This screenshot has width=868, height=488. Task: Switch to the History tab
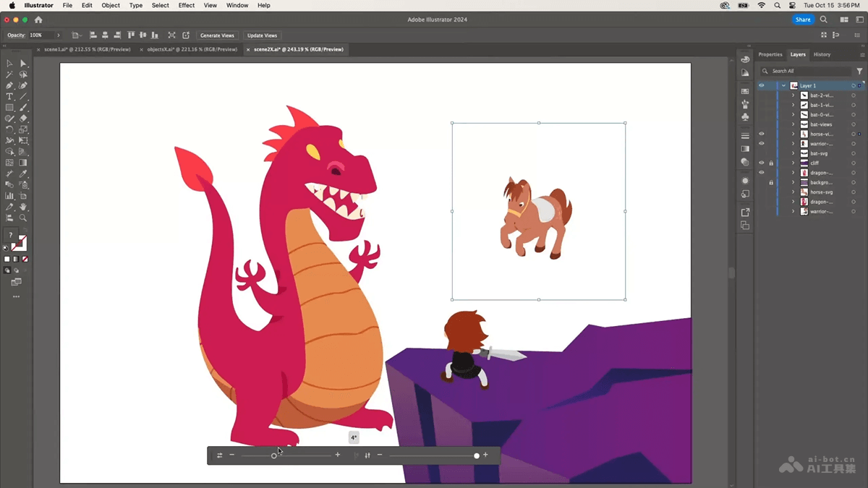pos(822,54)
